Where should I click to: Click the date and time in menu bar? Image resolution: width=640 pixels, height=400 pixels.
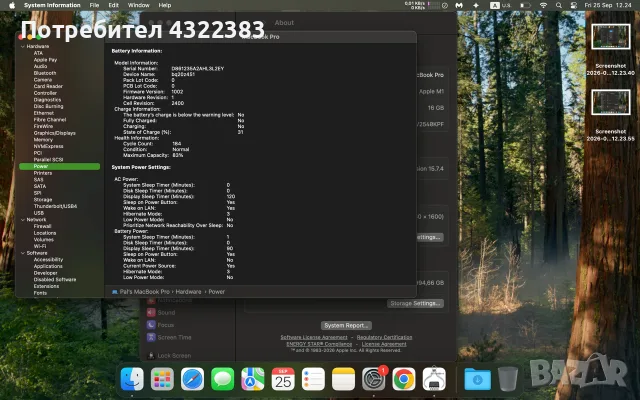pos(608,5)
